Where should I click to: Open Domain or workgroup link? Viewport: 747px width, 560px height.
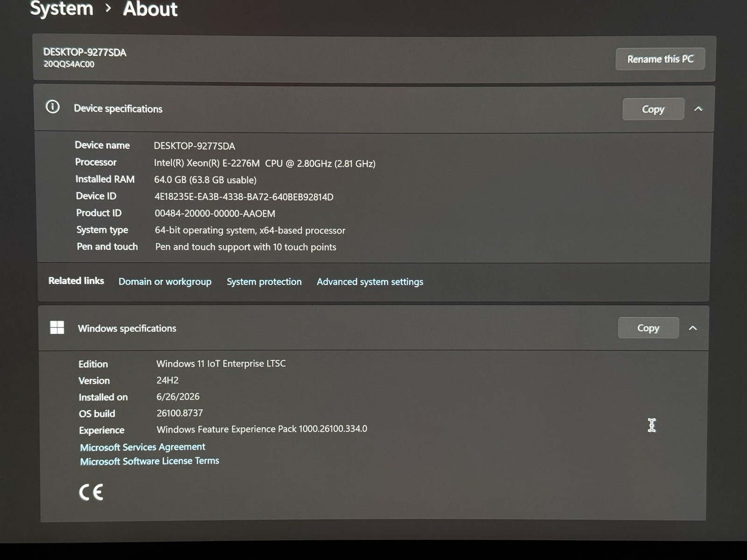coord(165,282)
